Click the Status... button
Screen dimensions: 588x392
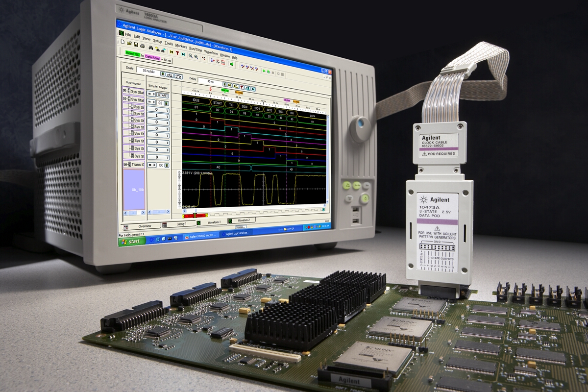241,227
